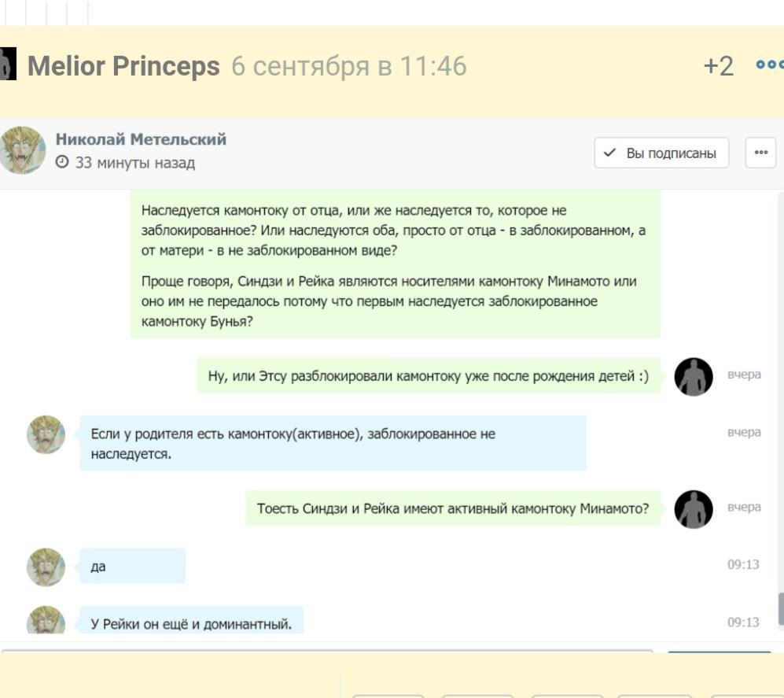Open the 6 сентября в 11:46 timestamp
The height and width of the screenshot is (698, 784).
pos(349,66)
